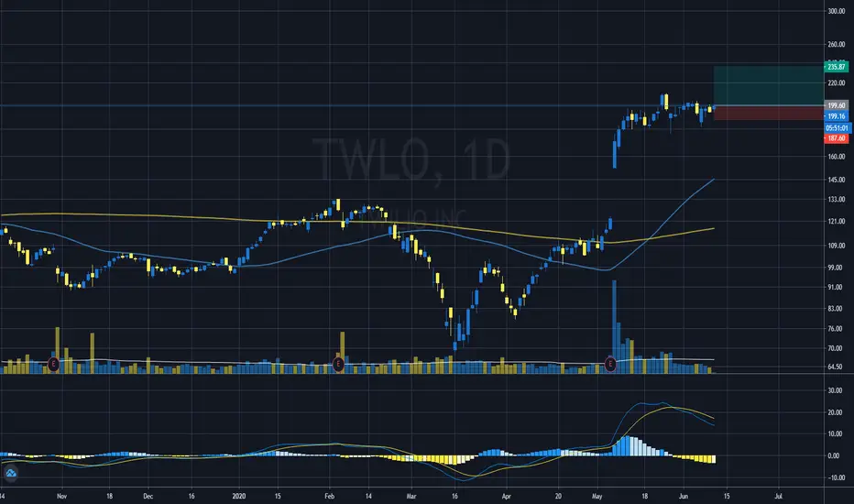This screenshot has height=504, width=854.
Task: Click the 121.00 price axis label
Action: click(836, 221)
